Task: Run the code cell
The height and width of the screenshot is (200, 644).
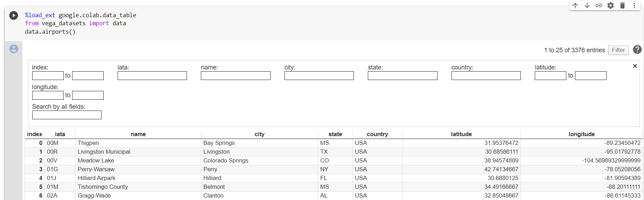Action: pyautogui.click(x=14, y=15)
